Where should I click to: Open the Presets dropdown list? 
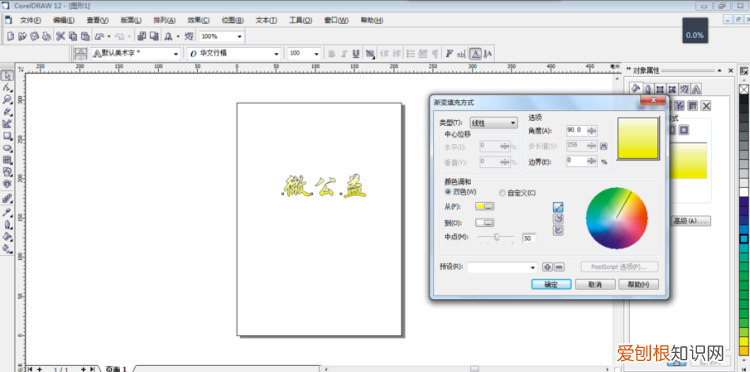tap(502, 267)
